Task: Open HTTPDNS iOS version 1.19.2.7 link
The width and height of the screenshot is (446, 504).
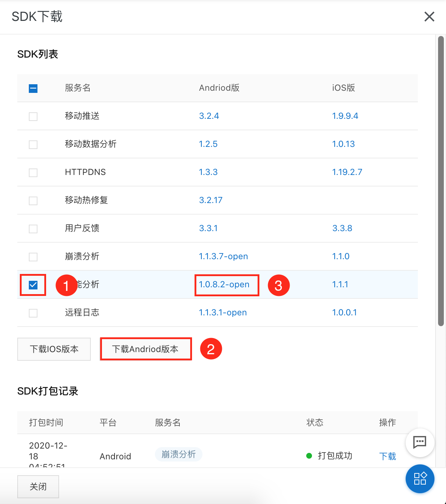Action: point(347,172)
